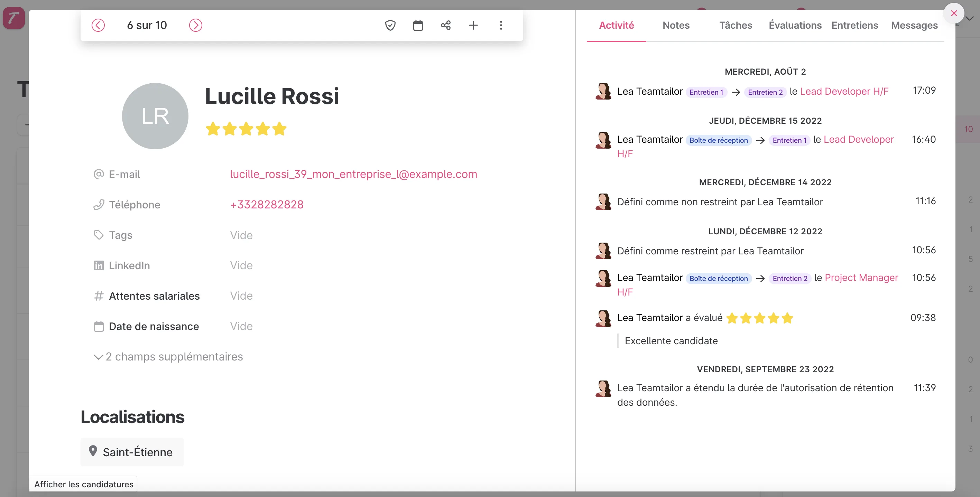Click Lea Teamtailor avatar at 17:09 entry
Screen dimensions: 980x497
(x=603, y=91)
